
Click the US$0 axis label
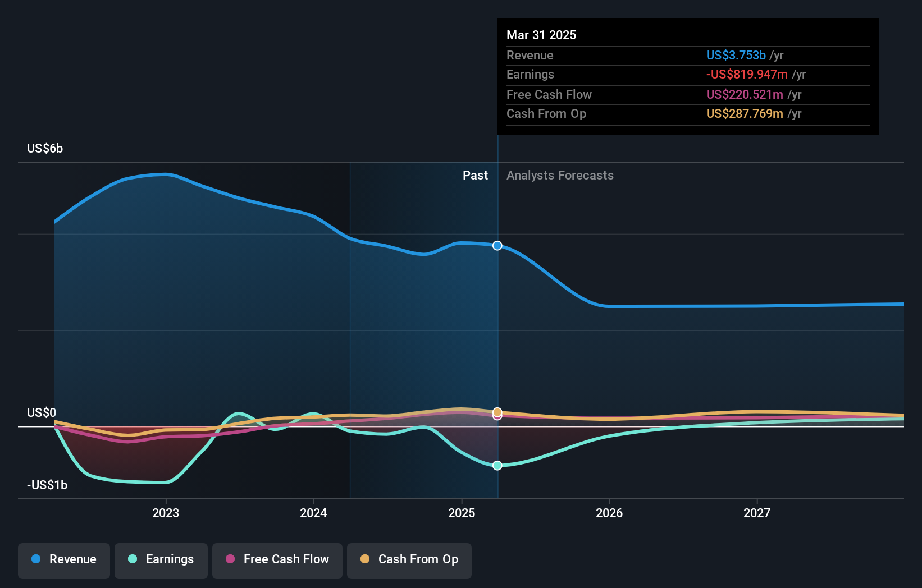[42, 412]
